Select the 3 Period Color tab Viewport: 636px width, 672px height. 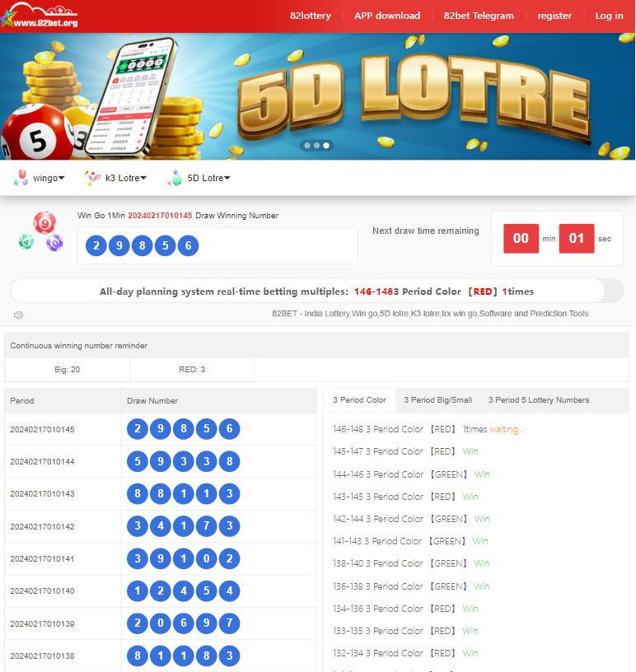(359, 400)
